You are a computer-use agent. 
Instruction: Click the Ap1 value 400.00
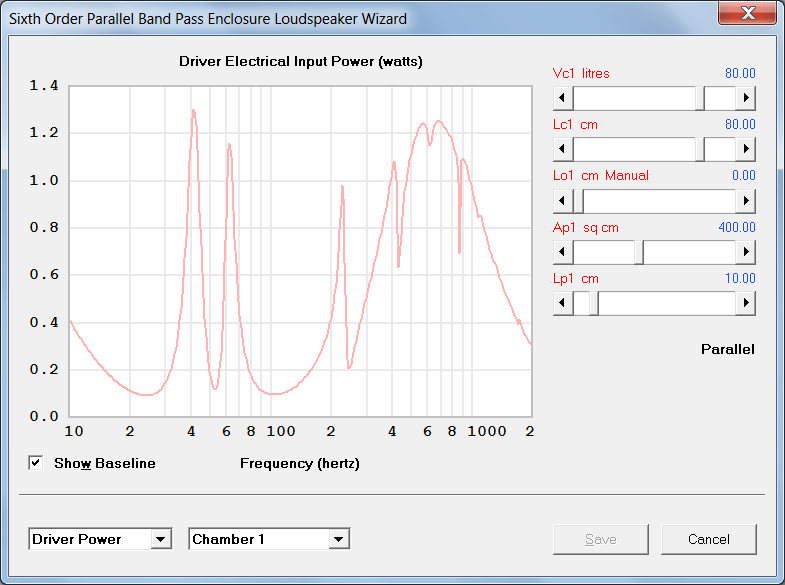736,227
